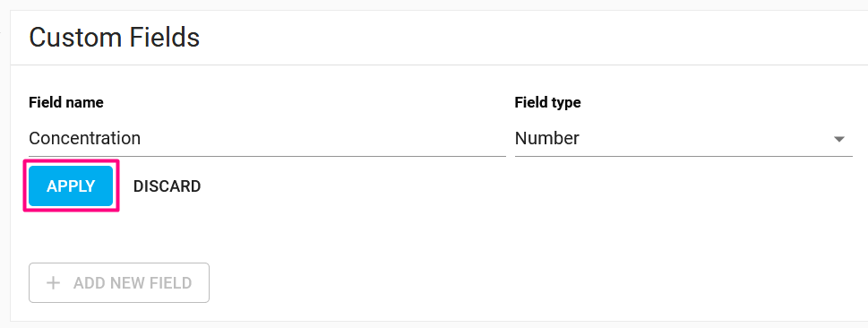Click the blue APPLY button
The width and height of the screenshot is (868, 328).
71,186
